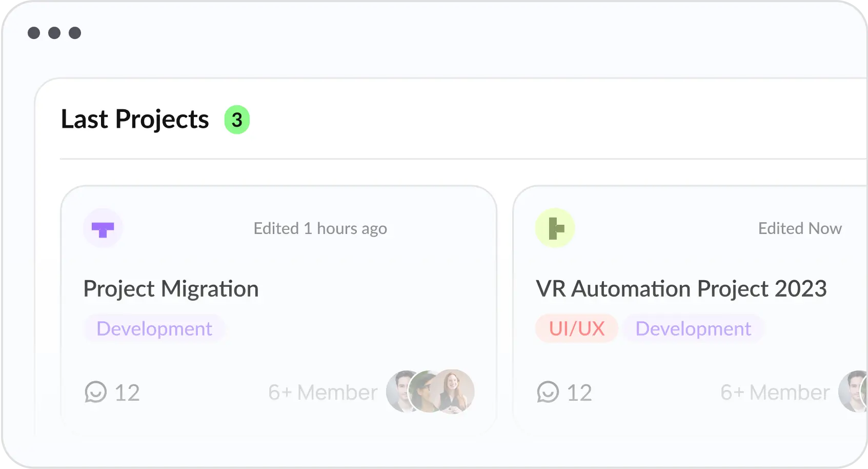Screen dimensions: 868x469
Task: Click the Project Migration purple project icon
Action: point(103,228)
